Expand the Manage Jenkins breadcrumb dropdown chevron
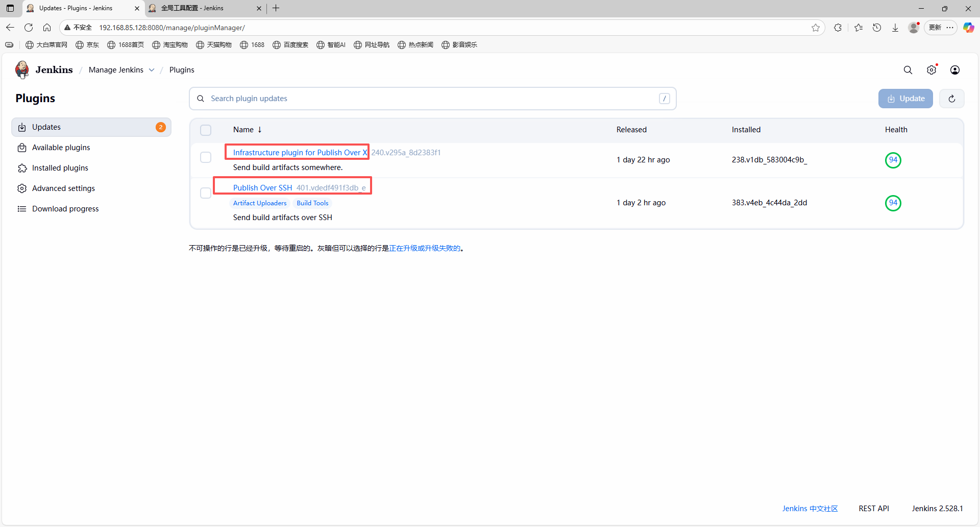Viewport: 980px width, 527px height. [x=152, y=70]
